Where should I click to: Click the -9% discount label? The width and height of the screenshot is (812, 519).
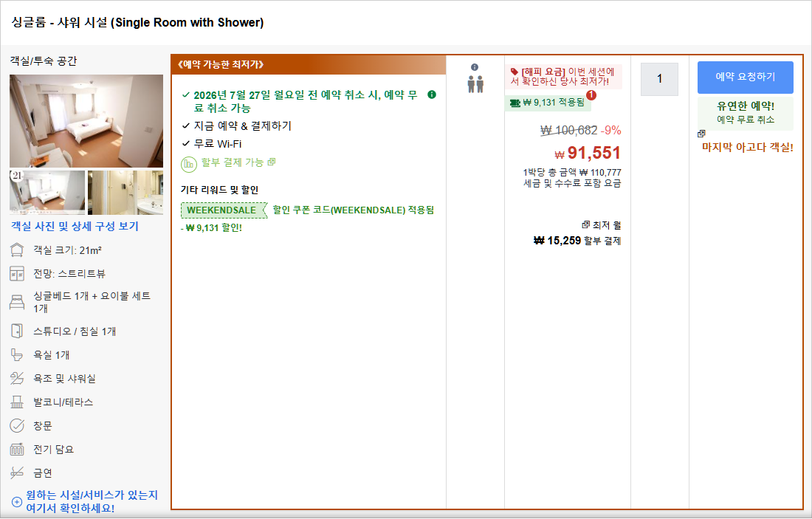click(x=610, y=130)
